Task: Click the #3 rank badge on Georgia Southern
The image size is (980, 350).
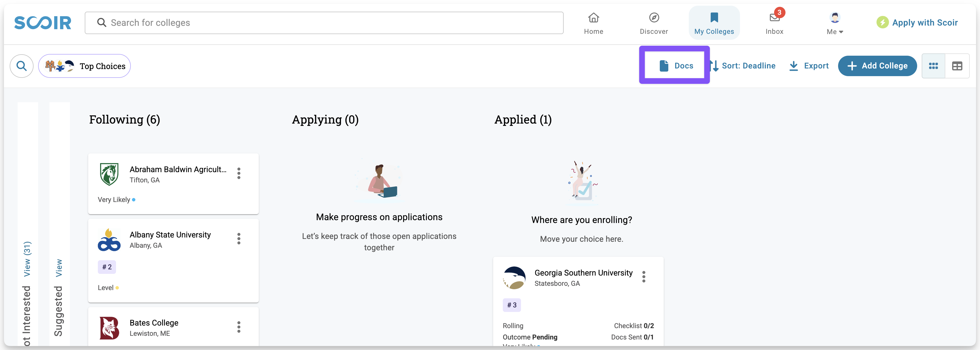Action: (x=512, y=305)
